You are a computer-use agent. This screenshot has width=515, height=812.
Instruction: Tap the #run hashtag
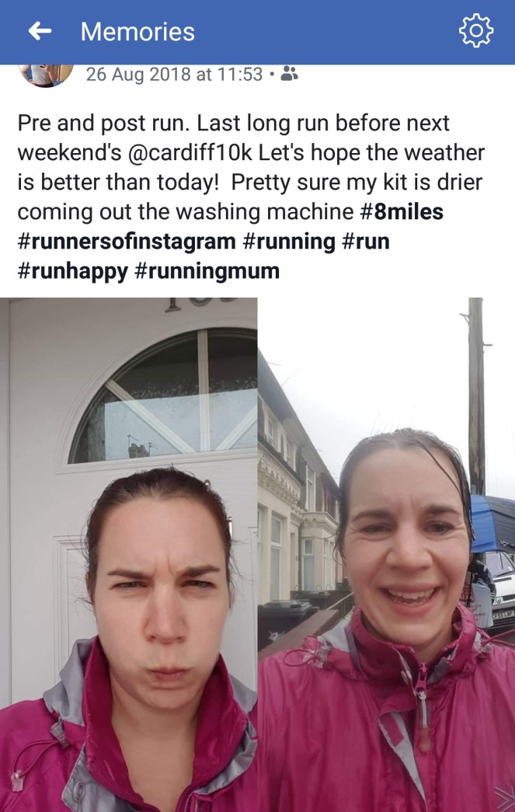click(x=365, y=242)
